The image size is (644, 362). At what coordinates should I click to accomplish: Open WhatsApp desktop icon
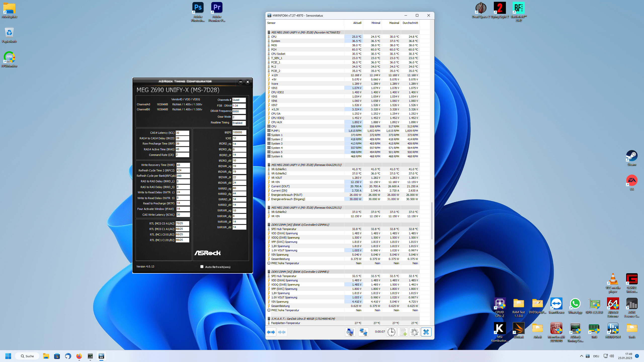(575, 306)
